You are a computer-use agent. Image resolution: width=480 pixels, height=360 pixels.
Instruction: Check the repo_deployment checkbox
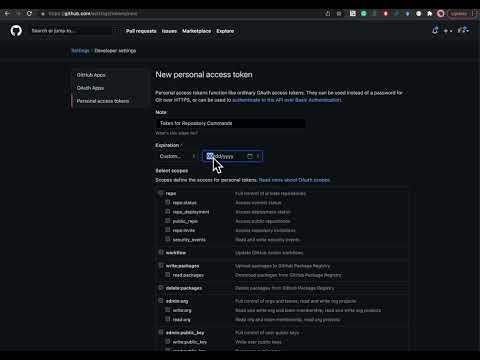[168, 212]
